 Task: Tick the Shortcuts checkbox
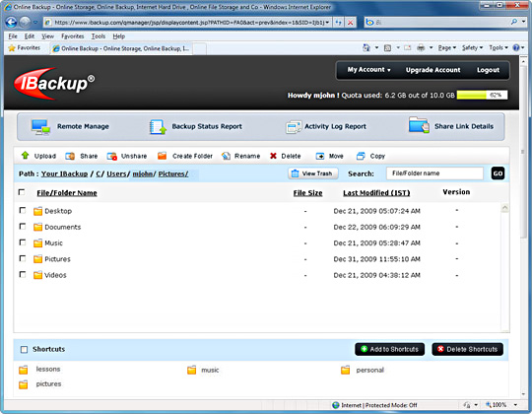tap(24, 350)
